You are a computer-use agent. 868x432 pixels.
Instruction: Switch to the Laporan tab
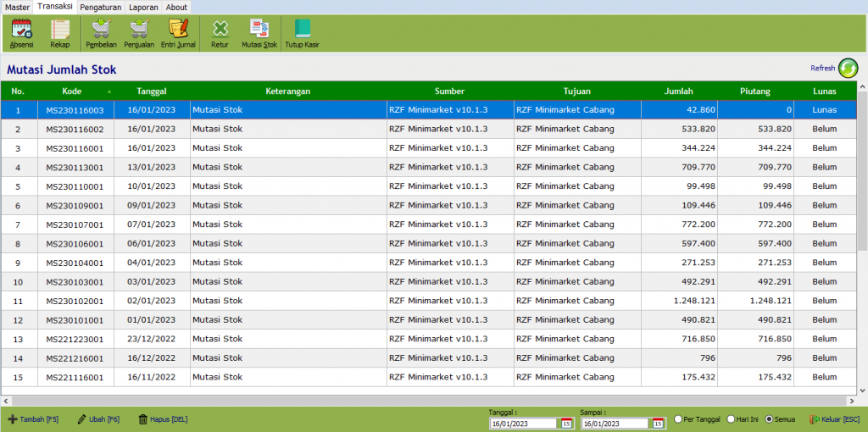[144, 7]
